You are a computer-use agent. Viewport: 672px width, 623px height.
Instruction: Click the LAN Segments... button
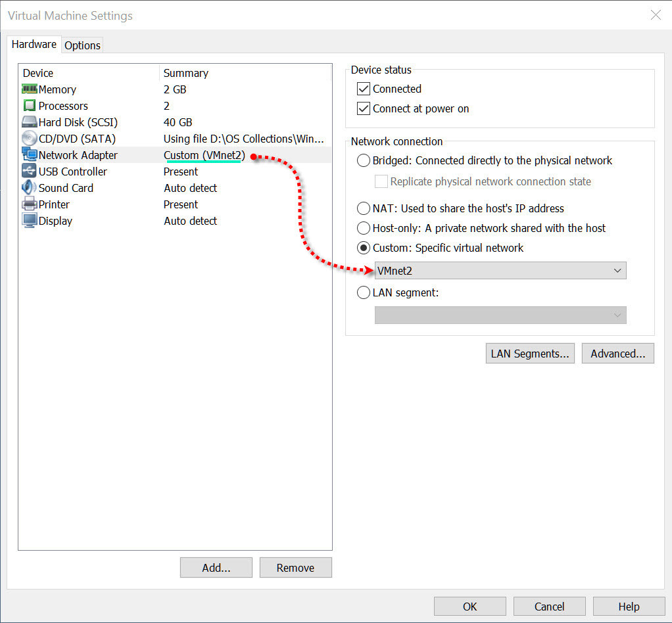point(530,354)
